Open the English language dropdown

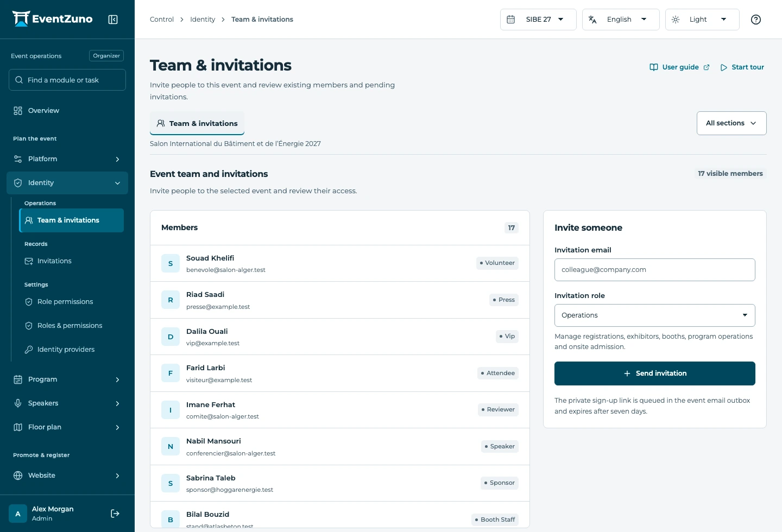point(621,20)
